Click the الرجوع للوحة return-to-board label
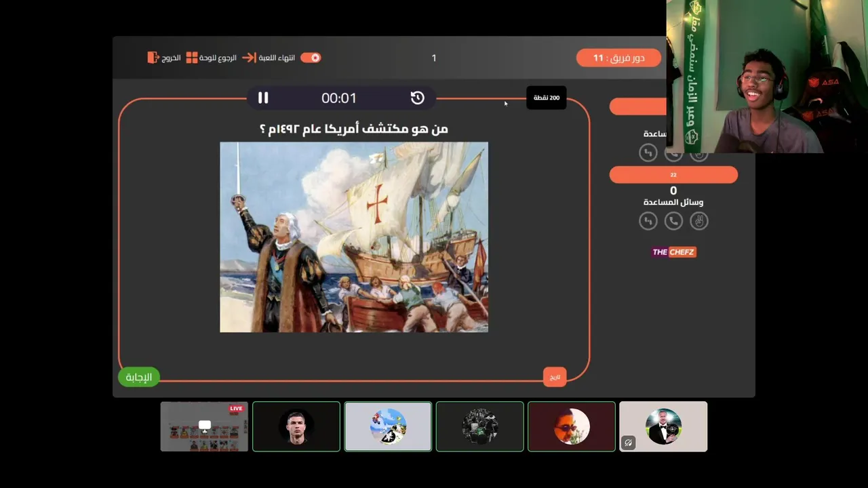Viewport: 868px width, 488px height. (x=218, y=58)
